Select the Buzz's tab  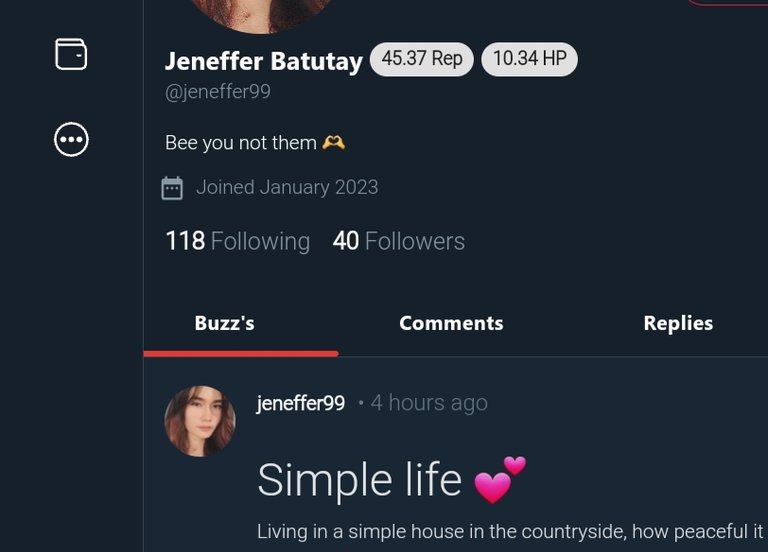(x=224, y=323)
